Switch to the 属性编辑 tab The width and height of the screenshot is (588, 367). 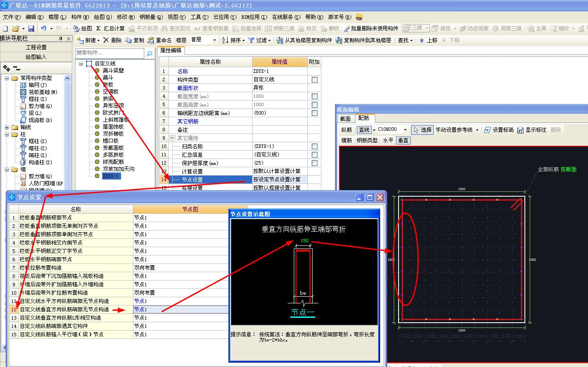point(171,50)
